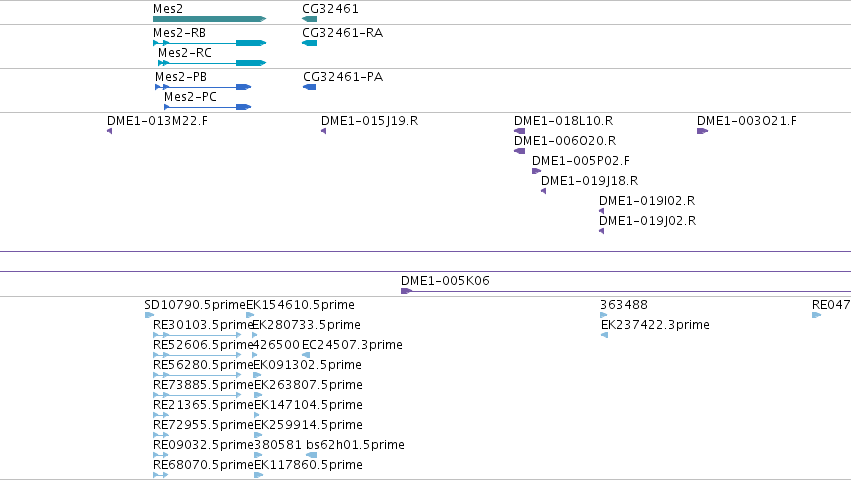Click the EK147104.5prime EST label
This screenshot has width=851, height=480.
(x=308, y=405)
